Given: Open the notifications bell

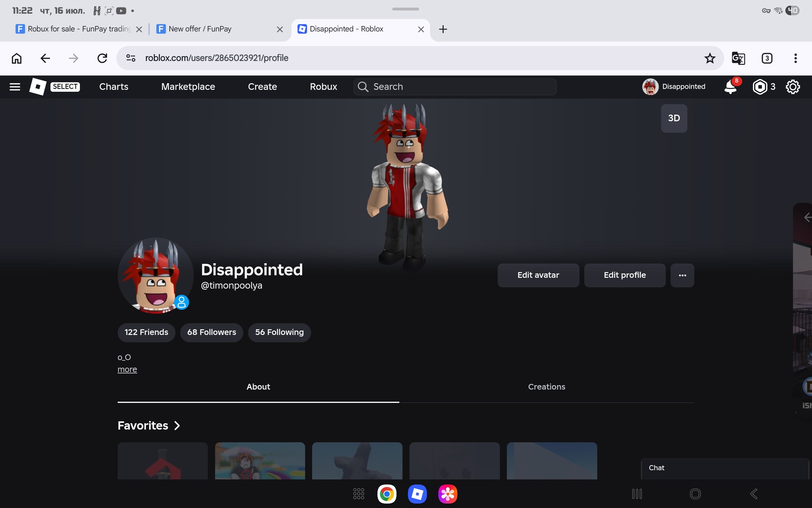Looking at the screenshot, I should (x=730, y=87).
